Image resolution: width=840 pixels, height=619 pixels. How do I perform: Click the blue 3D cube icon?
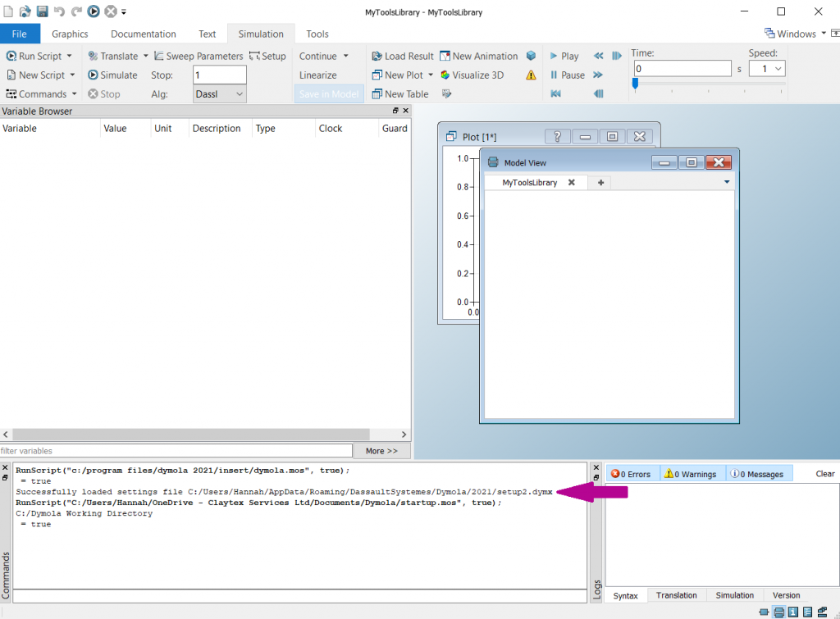pos(531,56)
